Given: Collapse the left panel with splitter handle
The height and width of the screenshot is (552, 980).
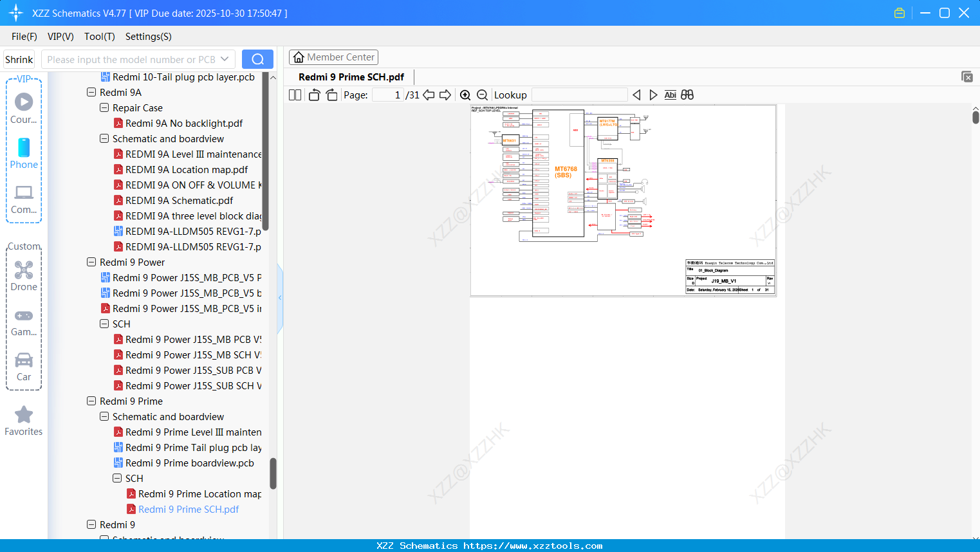Looking at the screenshot, I should tap(280, 297).
